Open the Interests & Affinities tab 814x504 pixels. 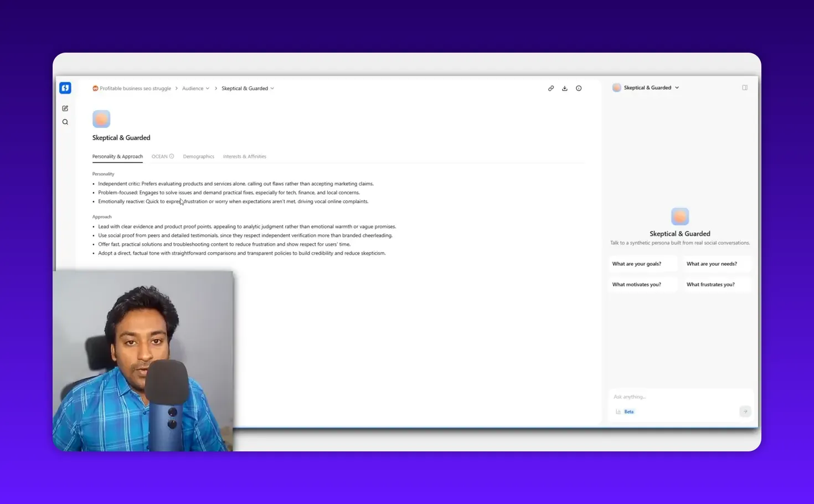pos(244,156)
